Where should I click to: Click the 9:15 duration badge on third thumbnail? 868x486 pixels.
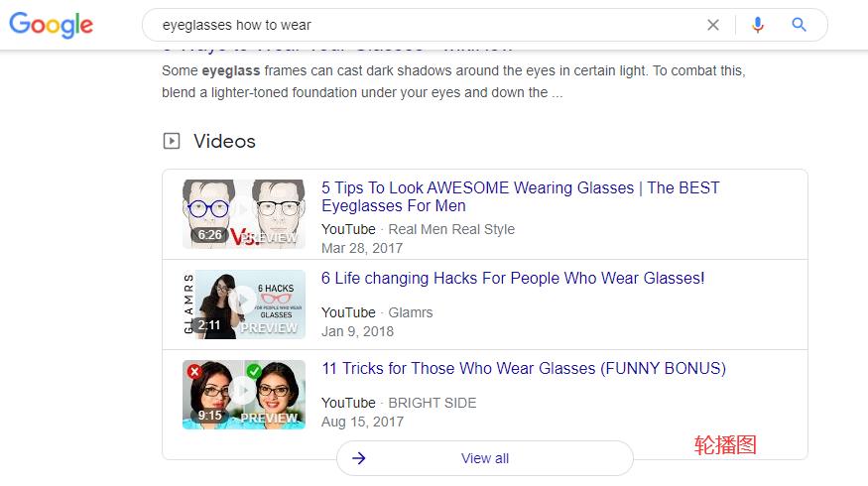tap(209, 416)
